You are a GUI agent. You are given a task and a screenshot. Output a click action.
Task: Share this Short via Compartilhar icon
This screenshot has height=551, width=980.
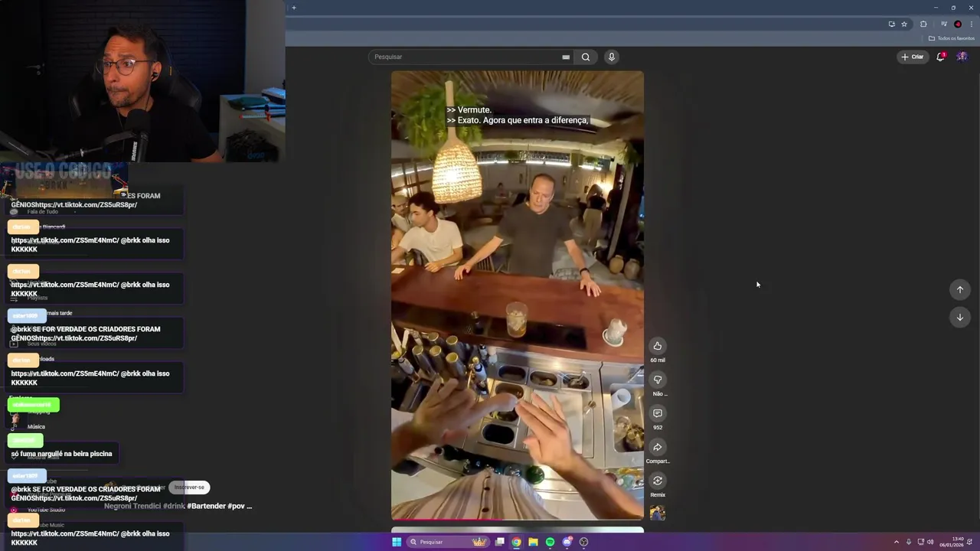657,447
